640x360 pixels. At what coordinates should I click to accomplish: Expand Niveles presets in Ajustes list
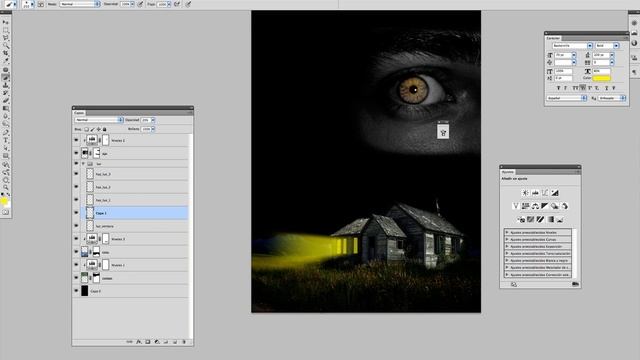tap(507, 232)
